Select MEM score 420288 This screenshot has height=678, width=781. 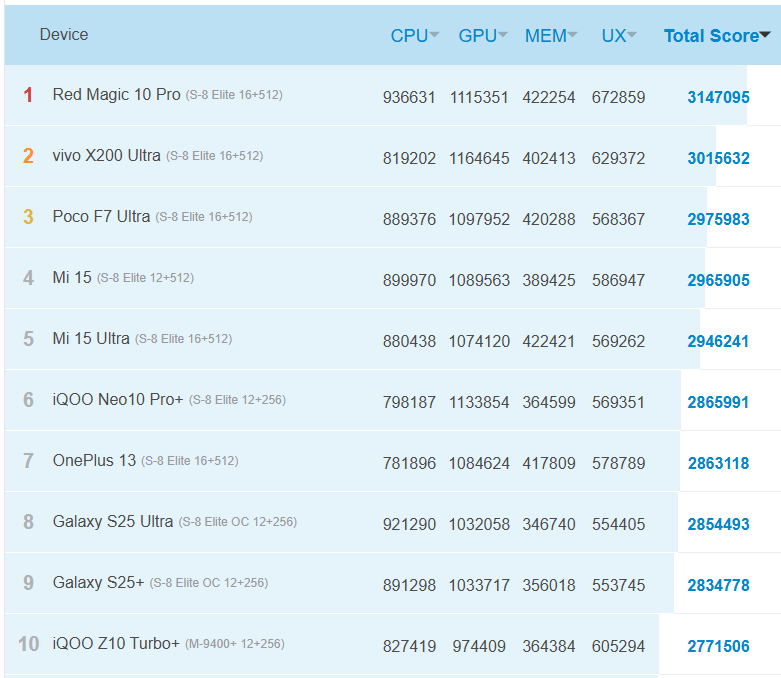[548, 219]
